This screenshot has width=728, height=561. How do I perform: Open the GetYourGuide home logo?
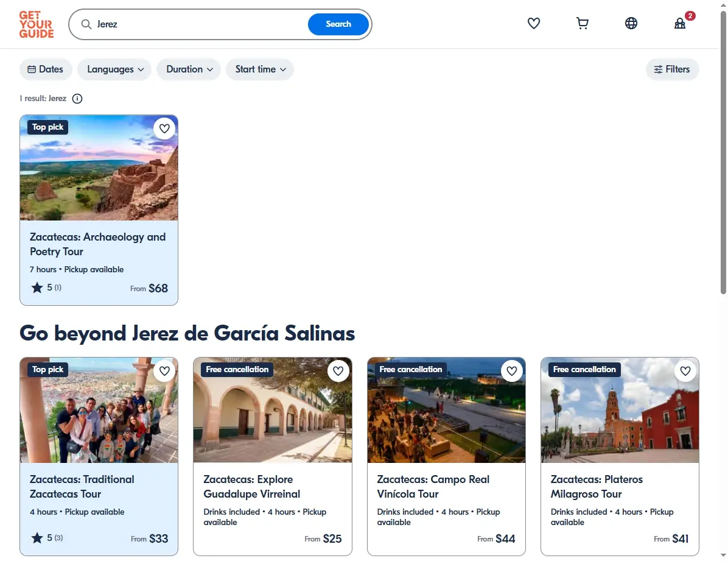coord(36,24)
